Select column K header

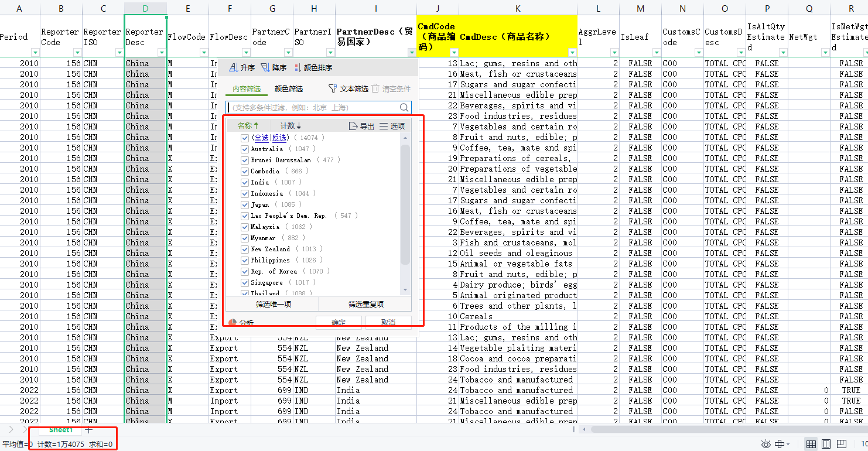click(x=518, y=8)
